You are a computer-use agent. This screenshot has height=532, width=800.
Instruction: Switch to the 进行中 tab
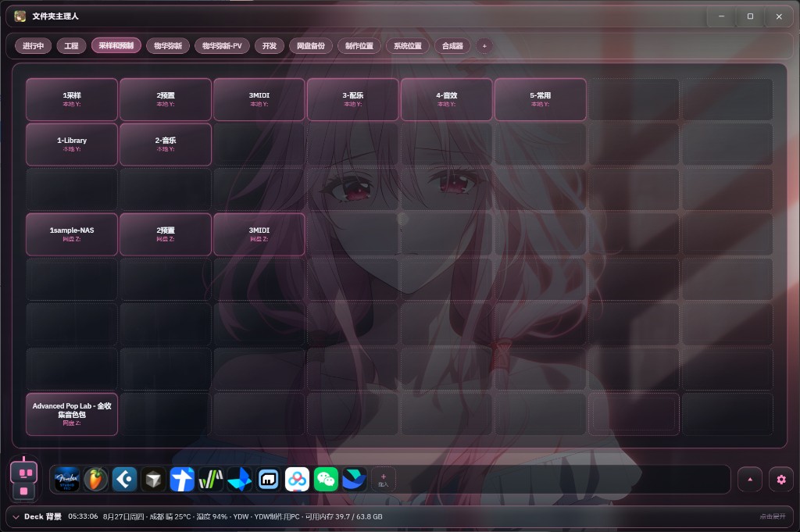[33, 46]
